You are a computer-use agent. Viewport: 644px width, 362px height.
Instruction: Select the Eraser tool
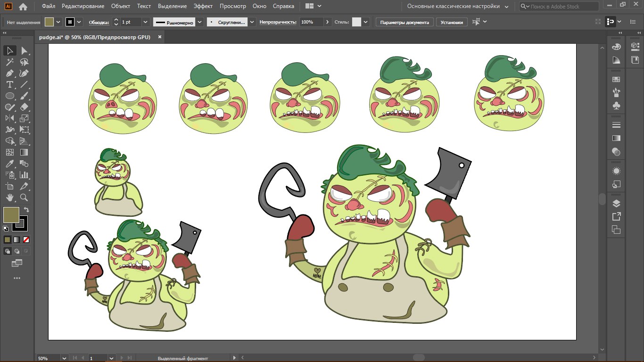[x=24, y=107]
